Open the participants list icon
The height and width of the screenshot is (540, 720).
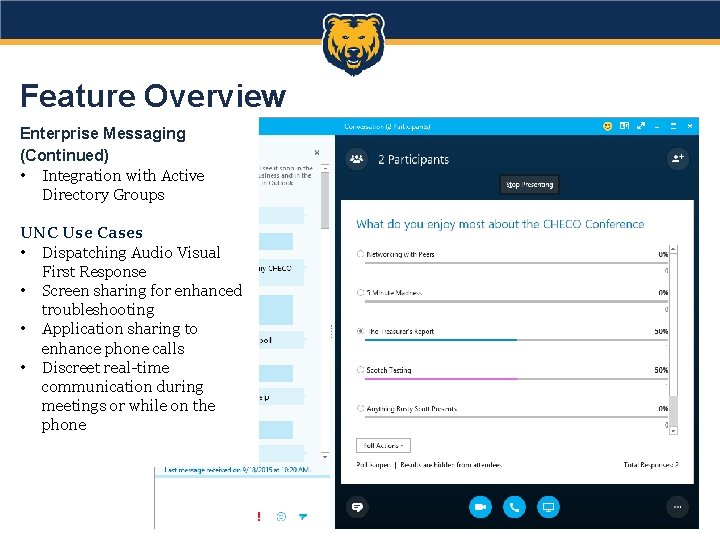click(356, 159)
